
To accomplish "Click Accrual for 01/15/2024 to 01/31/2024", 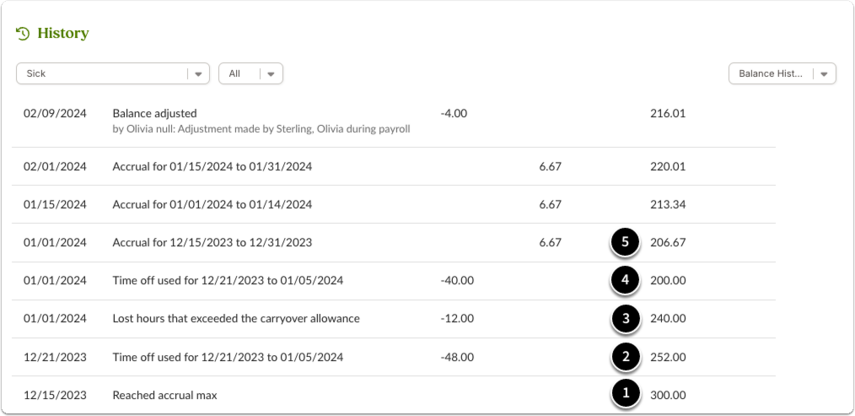I will (x=212, y=167).
